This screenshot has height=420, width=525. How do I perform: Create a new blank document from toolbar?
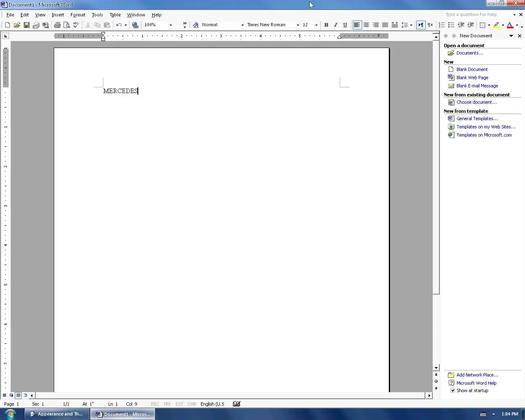pos(7,25)
